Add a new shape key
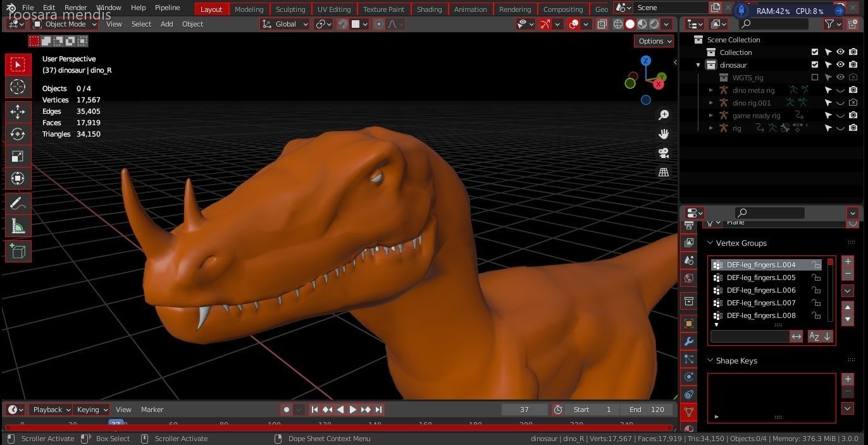This screenshot has width=868, height=445. coord(848,379)
